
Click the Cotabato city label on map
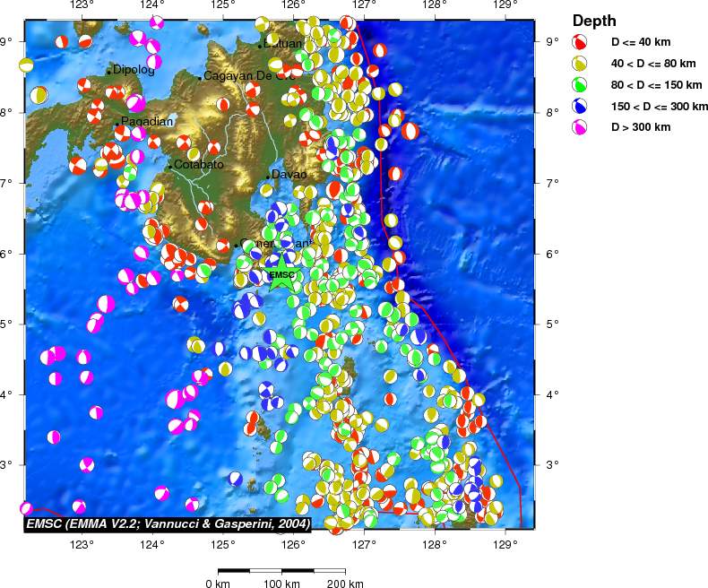[x=199, y=165]
